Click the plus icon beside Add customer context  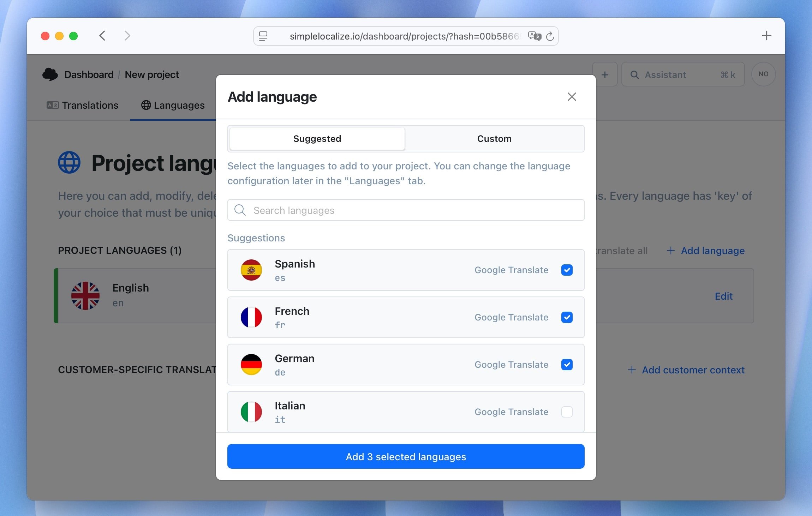click(x=632, y=370)
